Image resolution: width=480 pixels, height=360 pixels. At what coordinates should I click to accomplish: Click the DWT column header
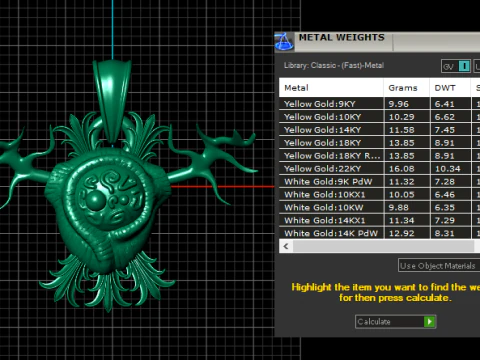[450, 88]
